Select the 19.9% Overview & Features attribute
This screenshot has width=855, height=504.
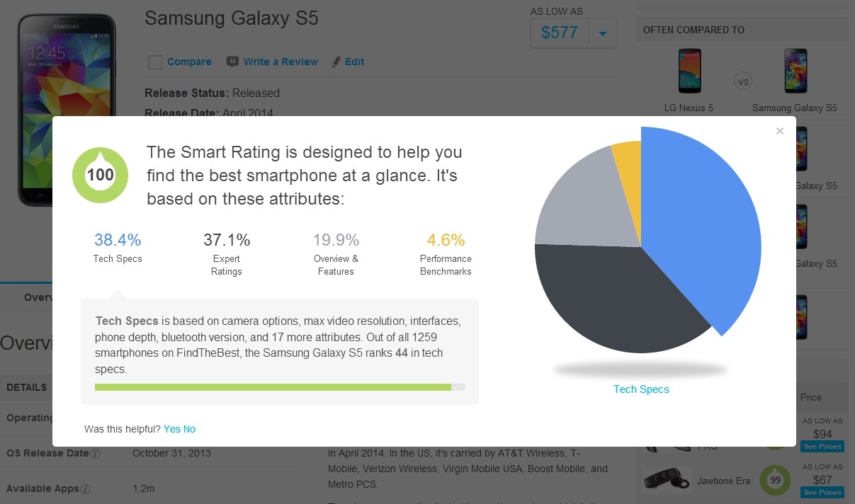(336, 253)
